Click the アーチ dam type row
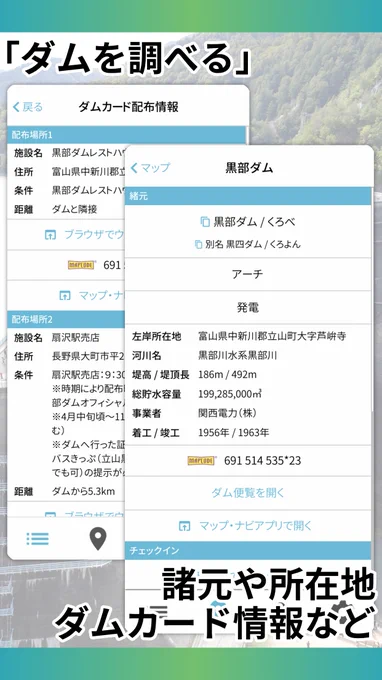Screen dimensions: 382x680 (x=248, y=274)
